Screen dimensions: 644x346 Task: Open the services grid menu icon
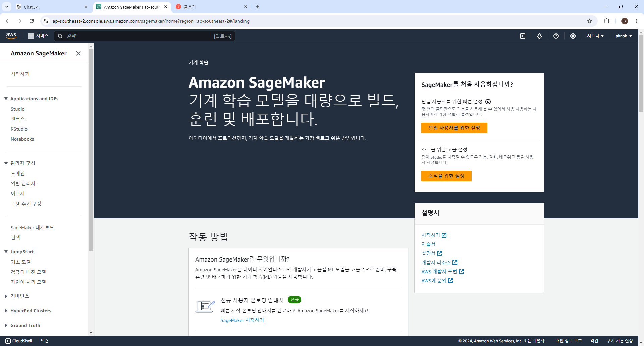tap(31, 36)
